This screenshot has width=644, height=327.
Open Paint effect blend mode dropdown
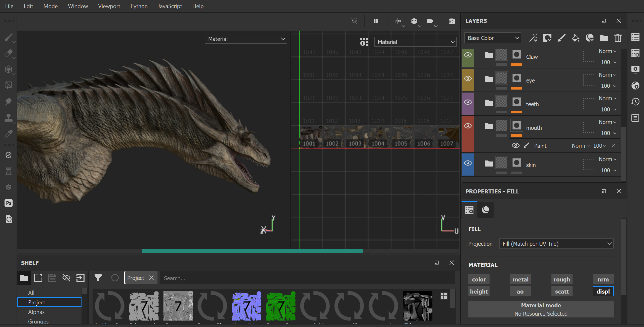pos(581,146)
